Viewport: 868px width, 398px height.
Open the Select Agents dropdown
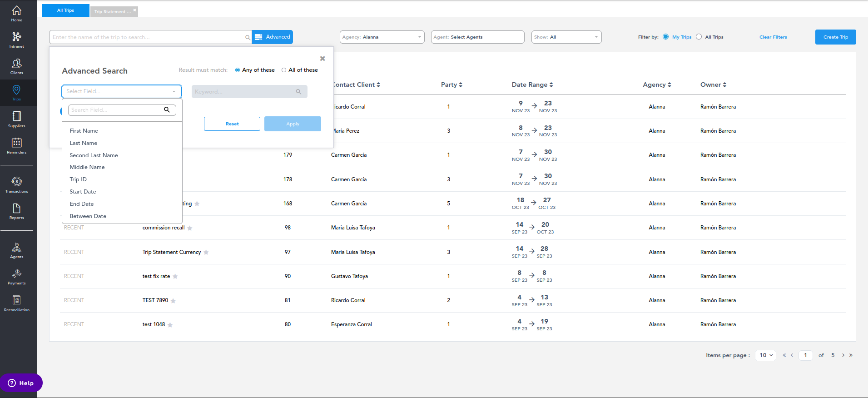pos(477,37)
